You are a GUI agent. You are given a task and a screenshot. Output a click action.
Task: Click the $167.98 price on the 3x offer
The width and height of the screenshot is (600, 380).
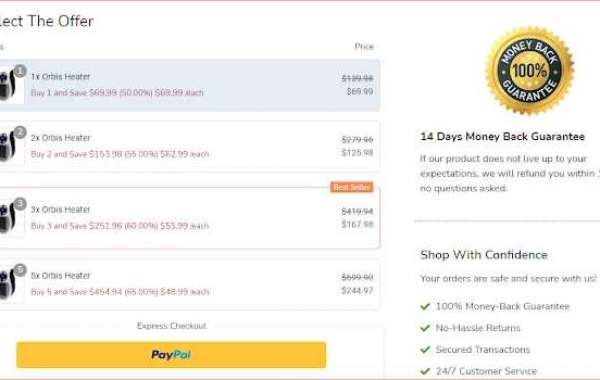[357, 224]
